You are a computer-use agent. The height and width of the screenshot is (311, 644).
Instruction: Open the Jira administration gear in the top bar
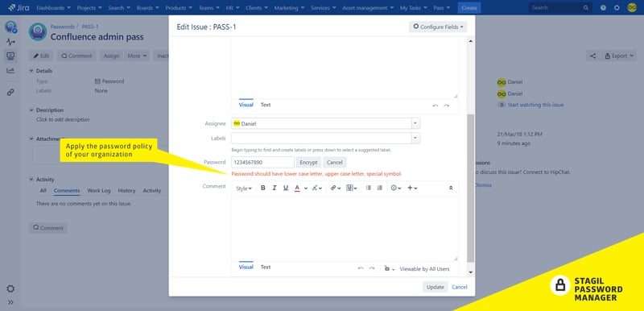(x=617, y=8)
